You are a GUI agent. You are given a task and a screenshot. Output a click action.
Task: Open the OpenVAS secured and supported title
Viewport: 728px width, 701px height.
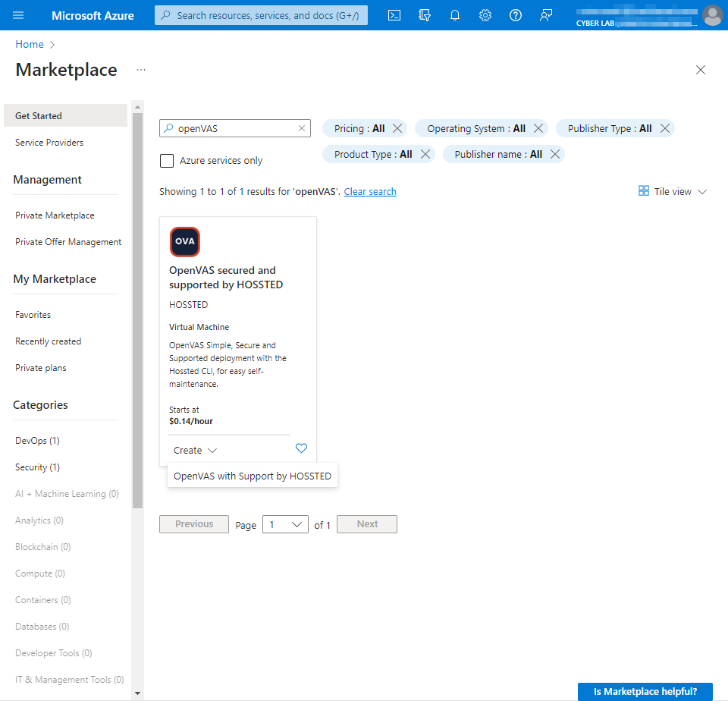226,278
